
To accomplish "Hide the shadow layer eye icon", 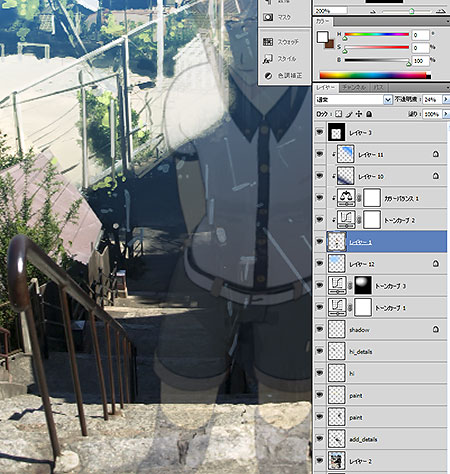I will tap(320, 329).
